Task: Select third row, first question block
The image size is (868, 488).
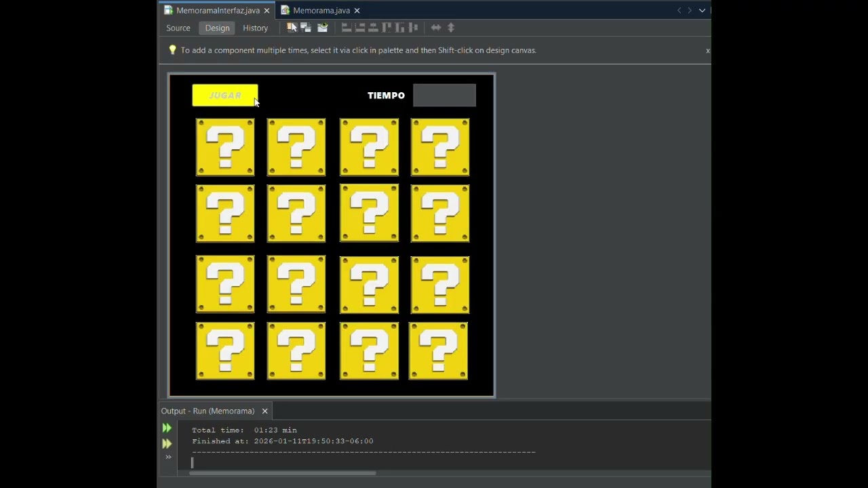Action: pos(225,284)
